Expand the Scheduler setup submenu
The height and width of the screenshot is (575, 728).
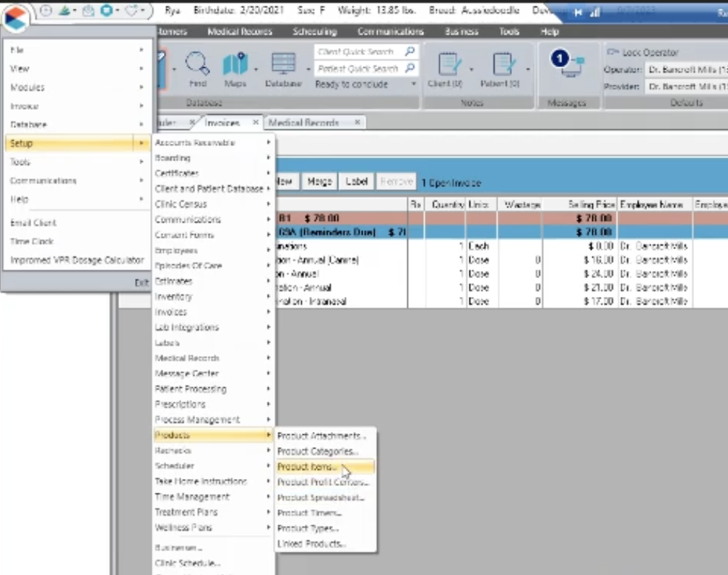tap(174, 467)
